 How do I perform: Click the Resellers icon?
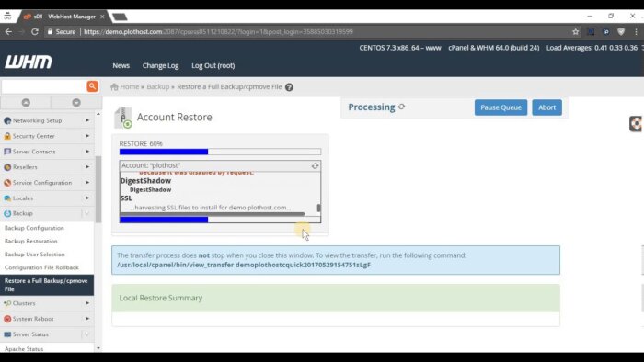point(7,167)
